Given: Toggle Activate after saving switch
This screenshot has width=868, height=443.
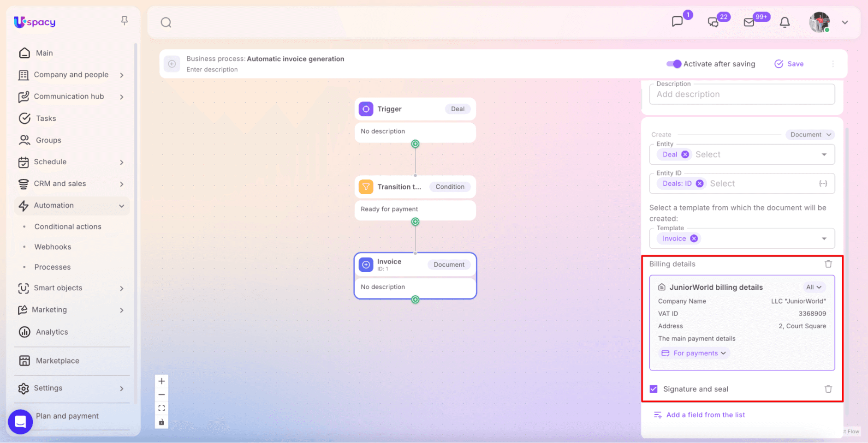Looking at the screenshot, I should click(674, 64).
